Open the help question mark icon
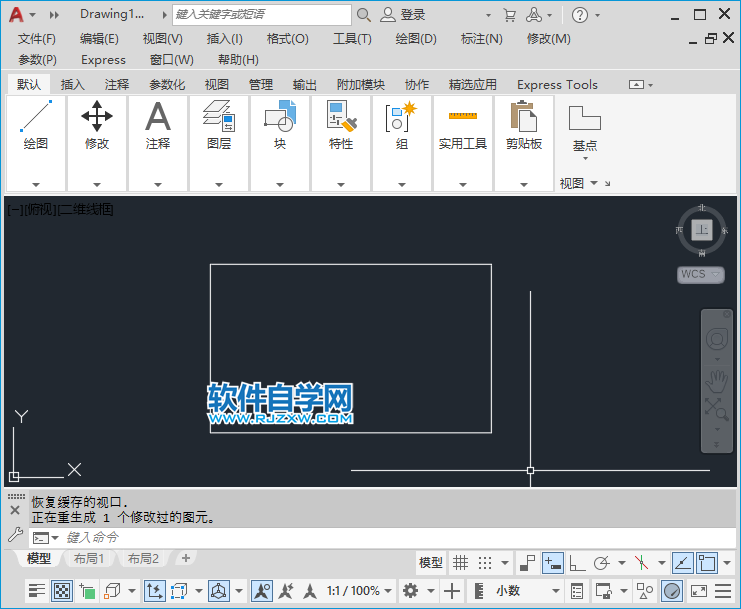Viewport: 741px width, 609px height. [580, 15]
